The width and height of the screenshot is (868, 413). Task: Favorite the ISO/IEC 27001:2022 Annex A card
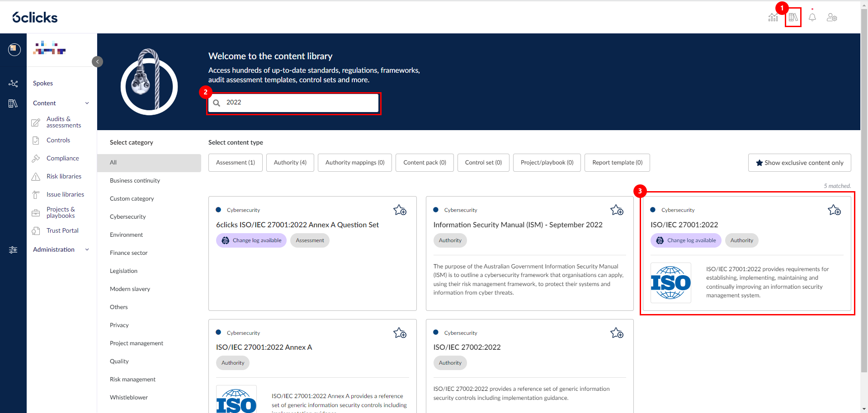400,333
